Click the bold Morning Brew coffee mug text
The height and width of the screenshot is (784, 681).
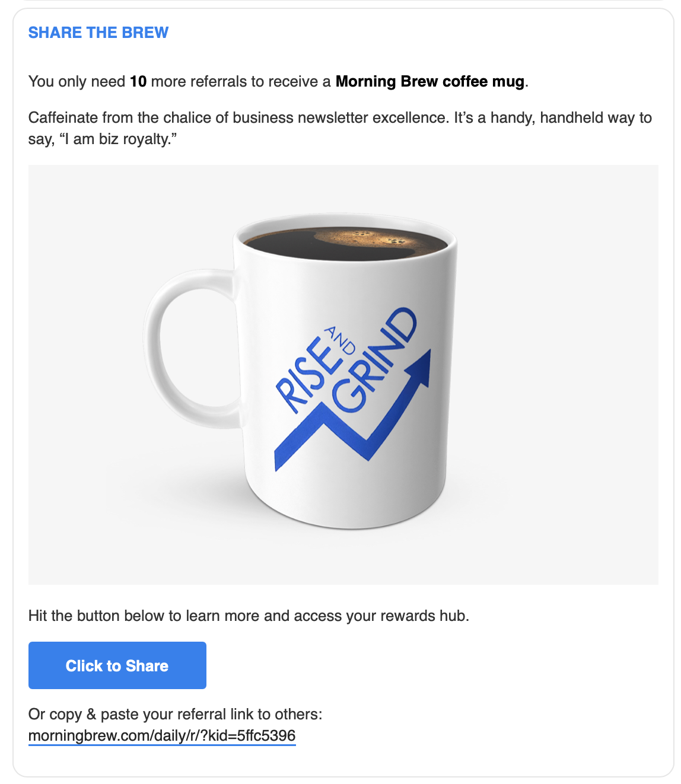430,81
